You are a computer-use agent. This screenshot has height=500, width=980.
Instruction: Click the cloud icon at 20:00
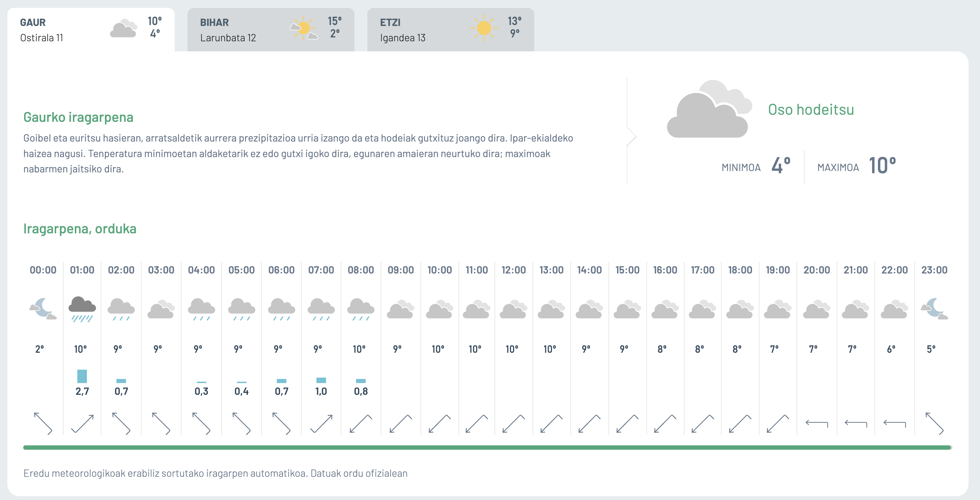click(817, 309)
